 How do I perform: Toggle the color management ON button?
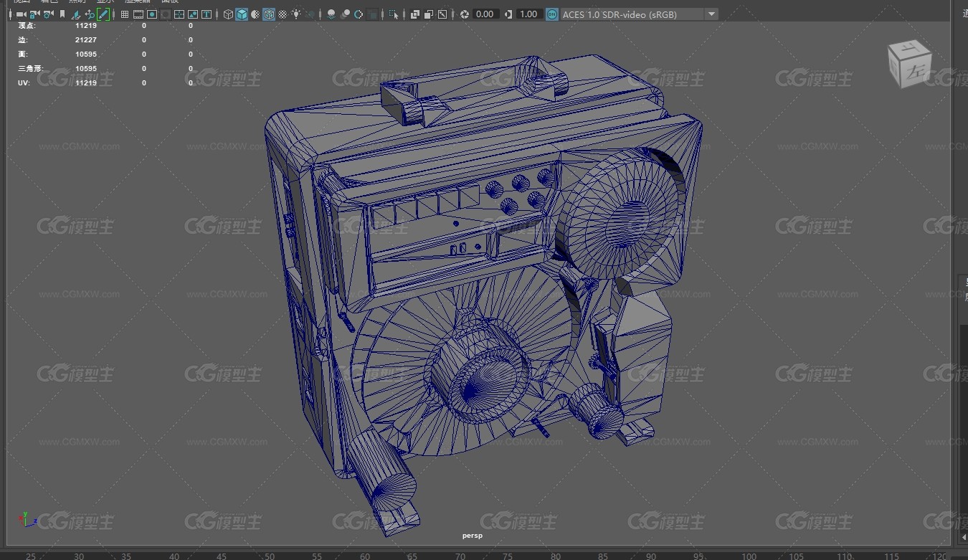[x=551, y=14]
